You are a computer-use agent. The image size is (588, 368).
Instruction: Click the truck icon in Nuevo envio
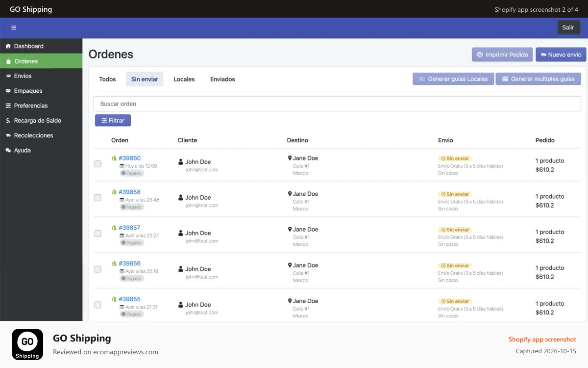tap(543, 54)
